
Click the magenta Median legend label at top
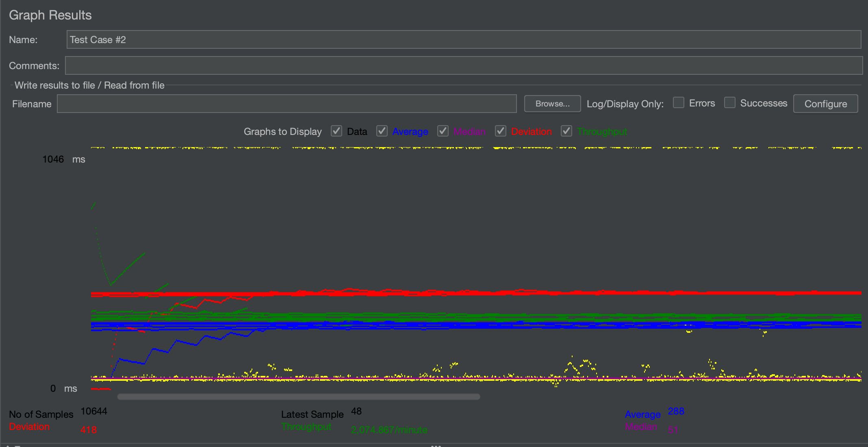pos(469,132)
